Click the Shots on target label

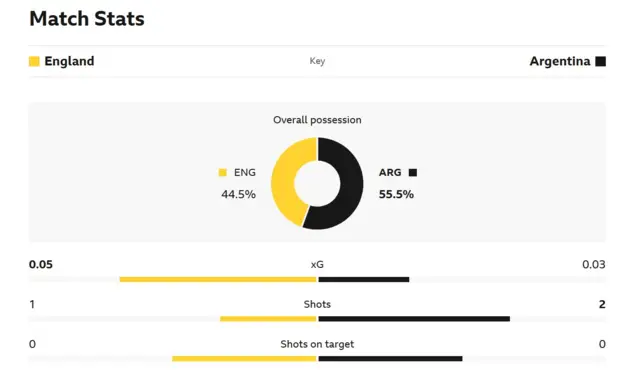click(317, 344)
